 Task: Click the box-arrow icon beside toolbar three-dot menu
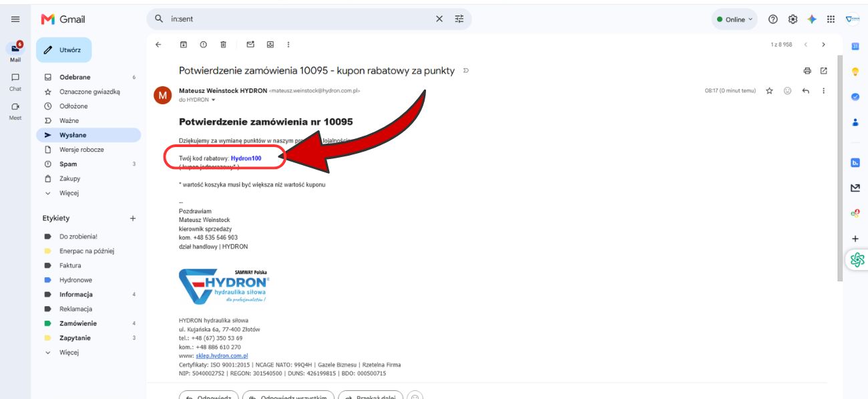(270, 45)
